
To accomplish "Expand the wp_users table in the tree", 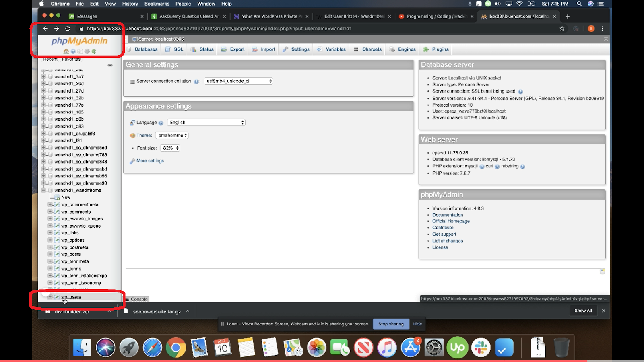I will tap(50, 297).
